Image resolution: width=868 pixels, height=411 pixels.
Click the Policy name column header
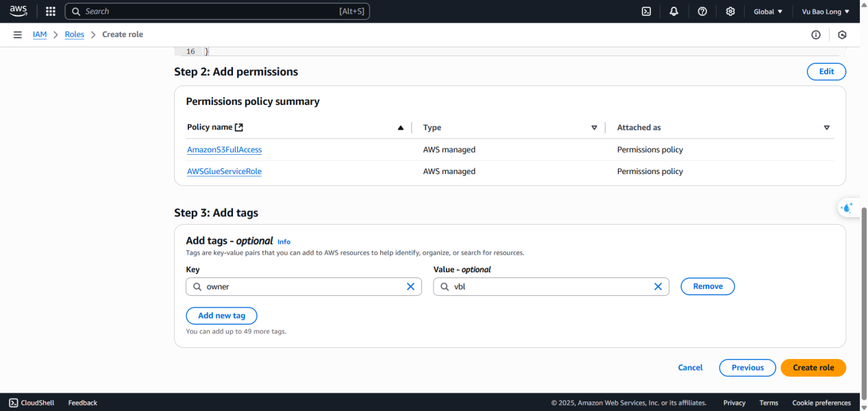(x=215, y=127)
